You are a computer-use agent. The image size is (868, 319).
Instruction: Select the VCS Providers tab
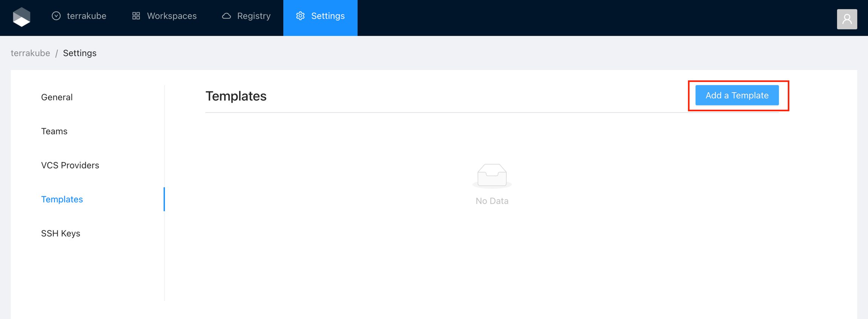point(70,165)
